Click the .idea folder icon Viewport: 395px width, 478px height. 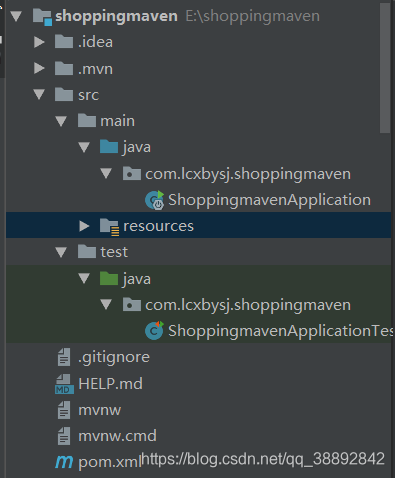[x=64, y=42]
